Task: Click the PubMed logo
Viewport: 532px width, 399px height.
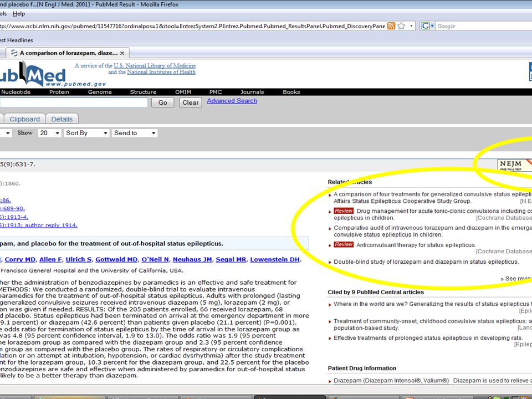Action: coord(33,74)
